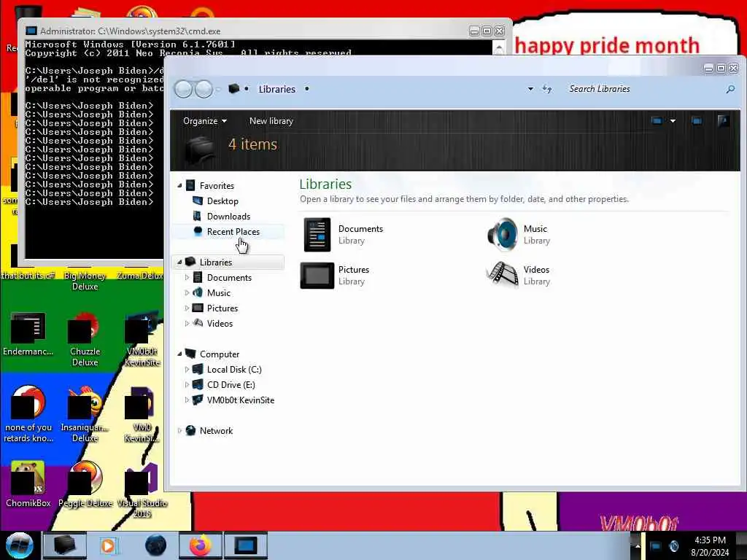Click the dark globe taskbar icon

coord(155,545)
